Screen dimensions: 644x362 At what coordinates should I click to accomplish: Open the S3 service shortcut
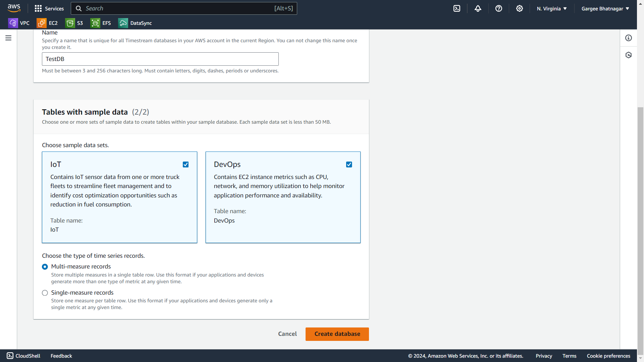point(74,23)
